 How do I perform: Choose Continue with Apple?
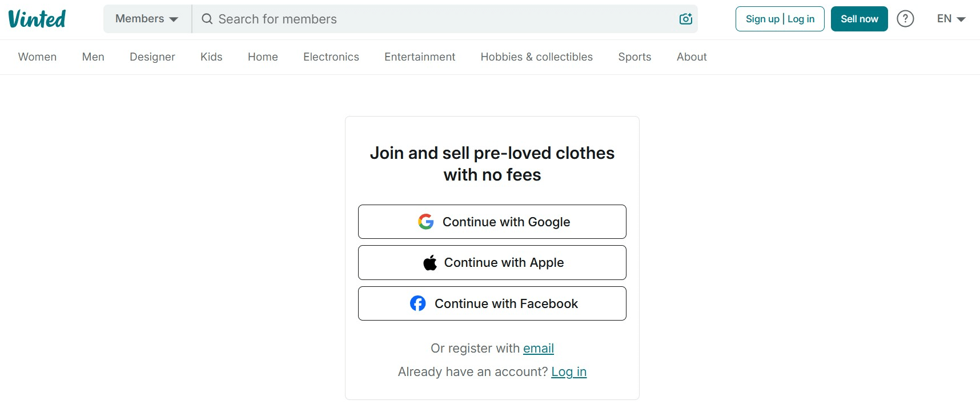pos(492,263)
